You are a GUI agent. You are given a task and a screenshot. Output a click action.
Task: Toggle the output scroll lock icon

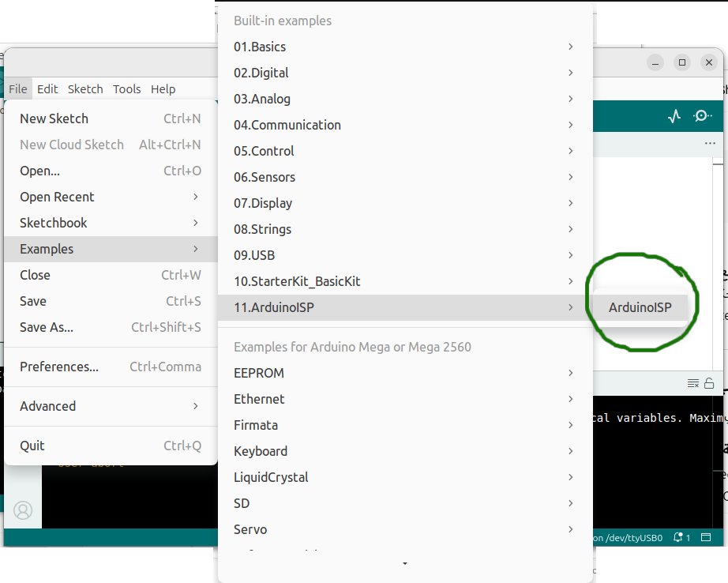(709, 383)
